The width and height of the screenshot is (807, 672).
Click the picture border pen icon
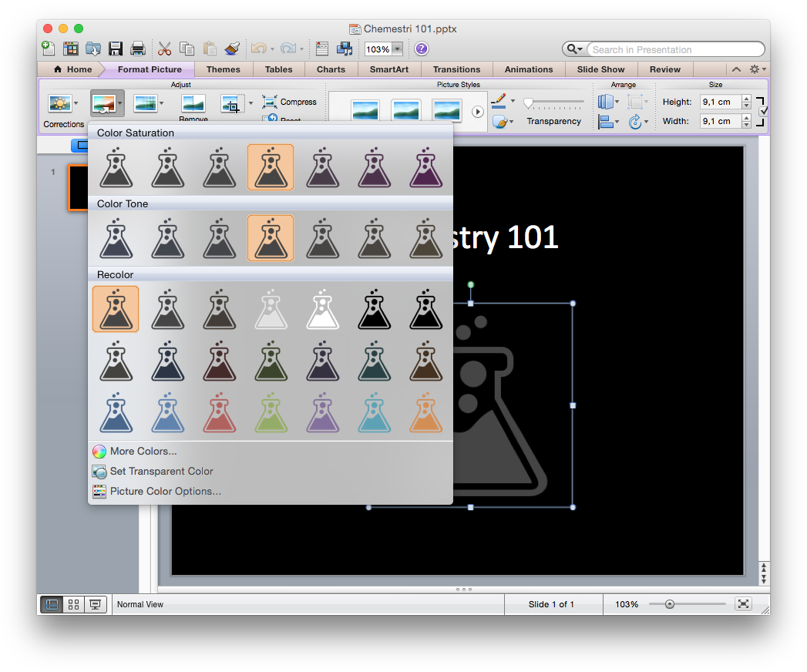tap(498, 101)
